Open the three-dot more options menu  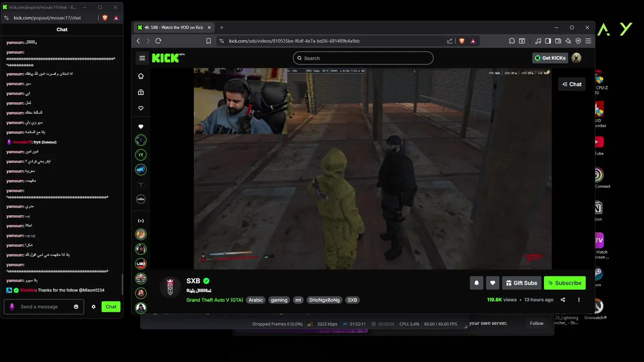(x=579, y=300)
